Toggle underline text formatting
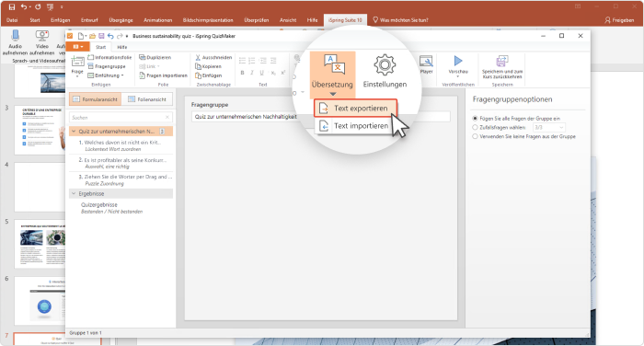This screenshot has width=644, height=346. [261, 73]
